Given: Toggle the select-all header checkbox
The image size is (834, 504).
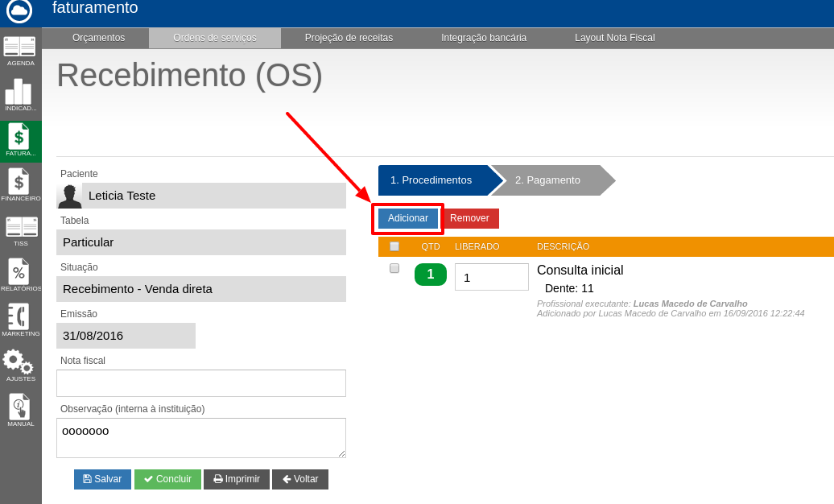Looking at the screenshot, I should (394, 246).
